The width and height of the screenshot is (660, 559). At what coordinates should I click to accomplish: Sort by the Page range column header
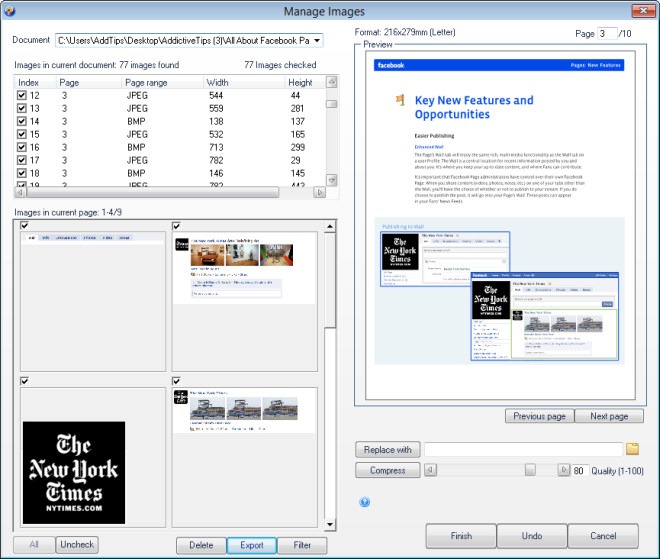162,83
